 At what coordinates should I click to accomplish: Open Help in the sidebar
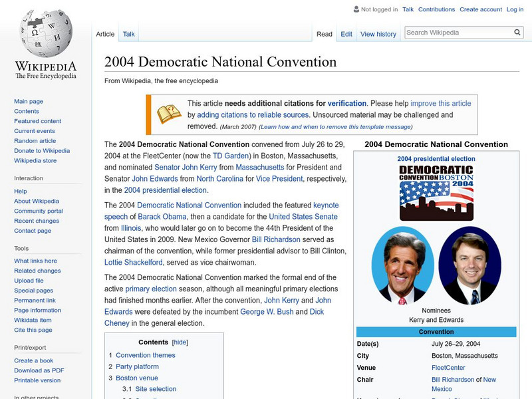point(21,191)
